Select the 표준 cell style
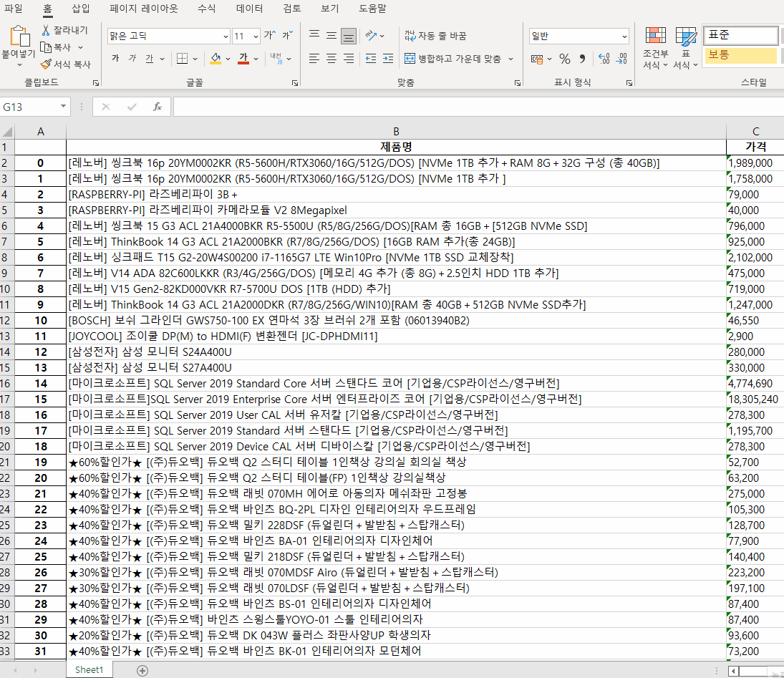This screenshot has width=784, height=678. [740, 35]
